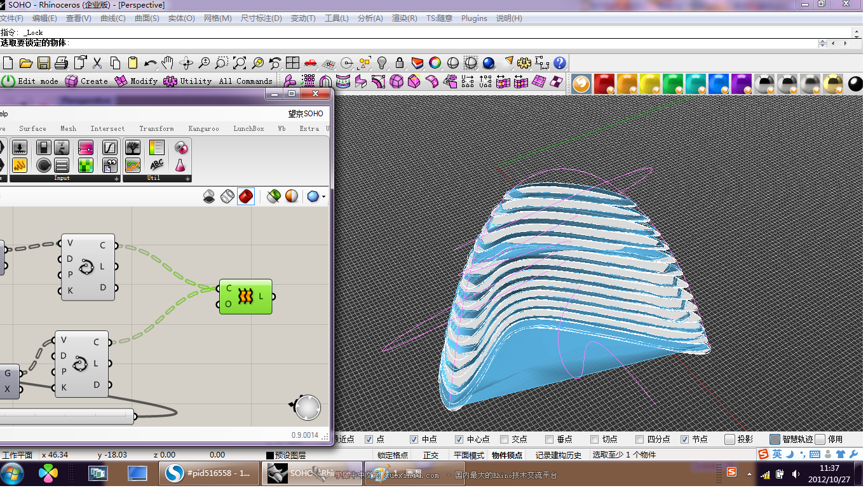
Task: Turn off Grasshopper preview with the eye icon
Action: coord(209,196)
